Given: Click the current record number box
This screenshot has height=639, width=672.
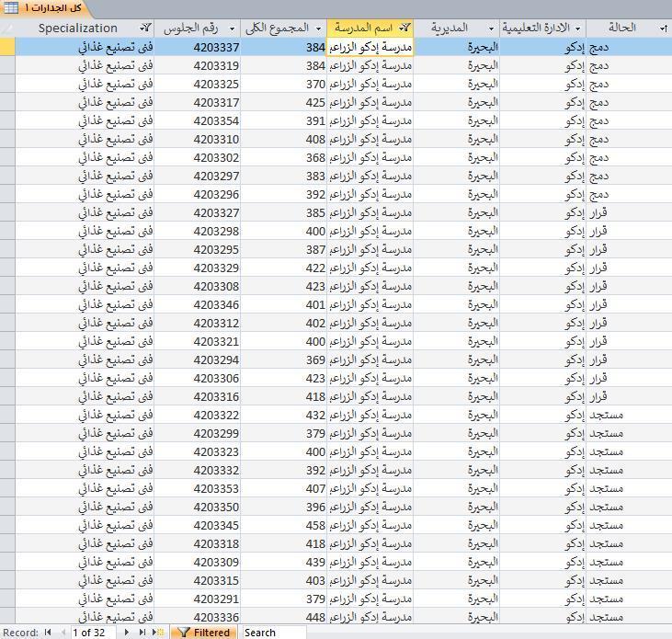Looking at the screenshot, I should [94, 633].
